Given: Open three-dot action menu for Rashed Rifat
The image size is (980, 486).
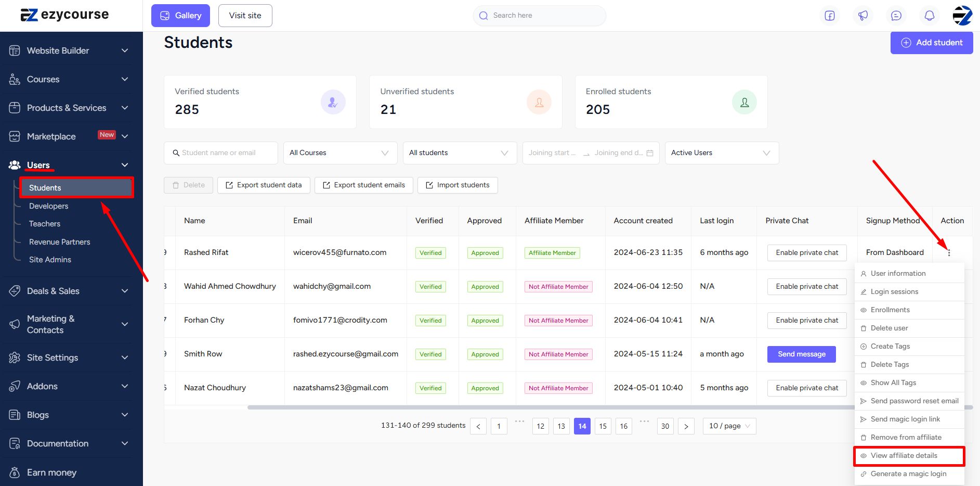Looking at the screenshot, I should click(949, 253).
